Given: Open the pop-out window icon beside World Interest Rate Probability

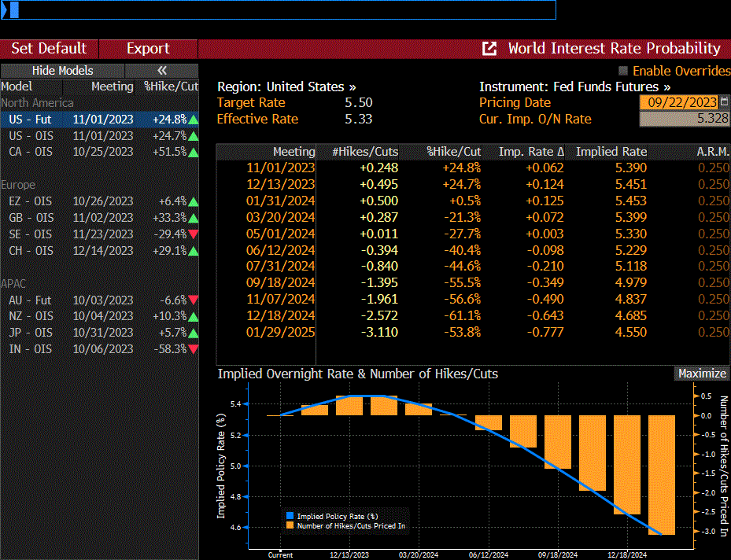Looking at the screenshot, I should point(489,49).
